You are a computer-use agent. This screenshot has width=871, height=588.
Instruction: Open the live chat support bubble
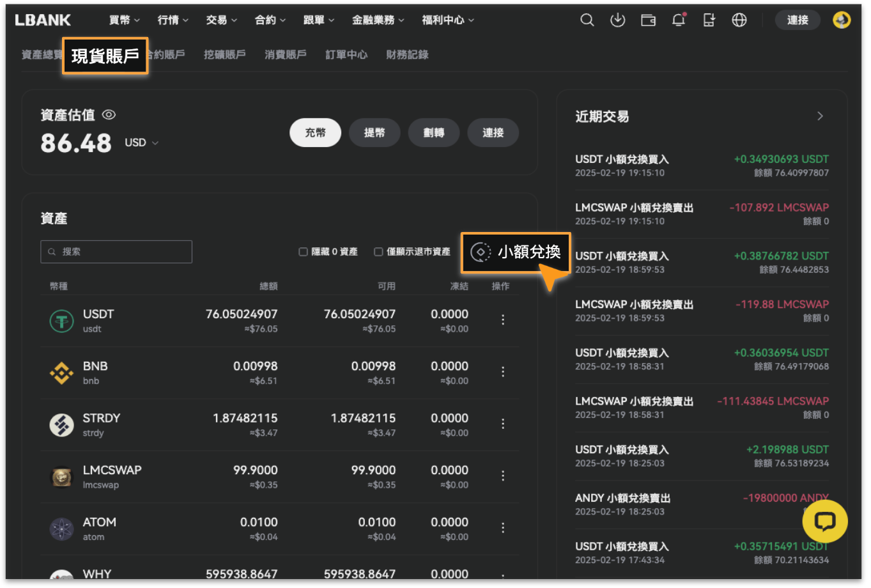[825, 522]
